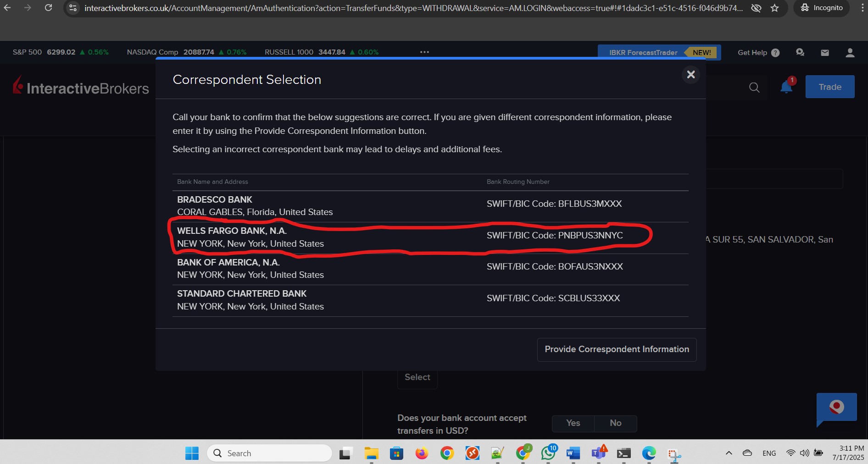
Task: Click the Trade button
Action: (x=830, y=87)
